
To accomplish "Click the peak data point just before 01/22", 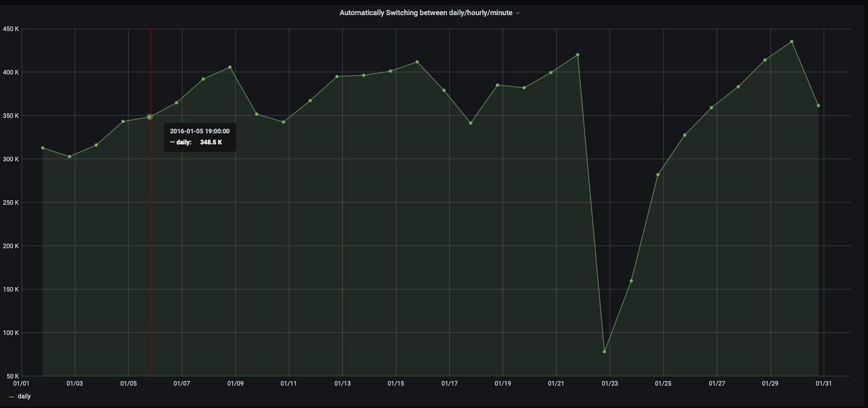I will pyautogui.click(x=577, y=55).
